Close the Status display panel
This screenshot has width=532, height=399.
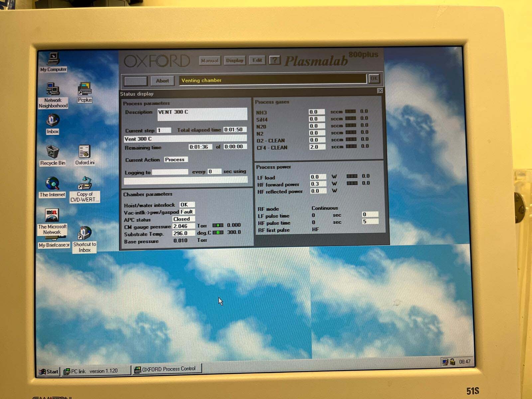click(380, 91)
